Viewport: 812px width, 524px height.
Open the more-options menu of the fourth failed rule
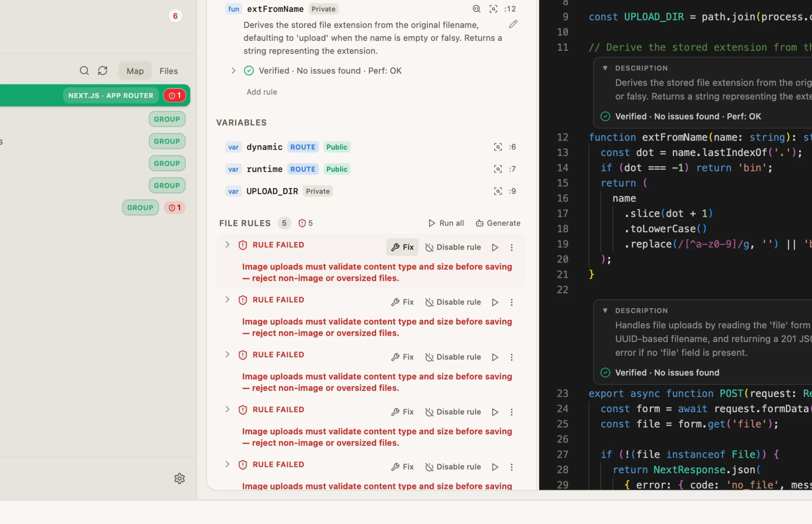[512, 412]
